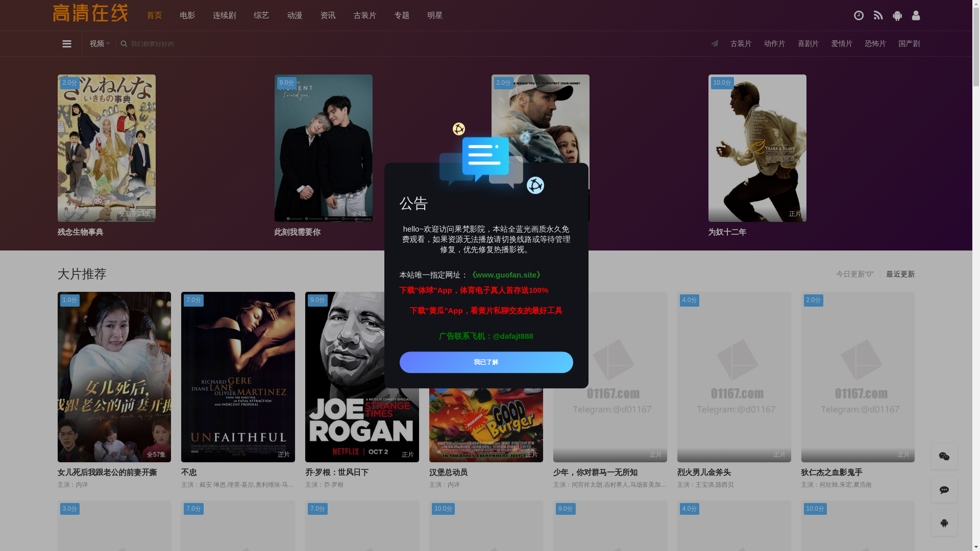Click the 为奴十二年 title text

coord(727,232)
